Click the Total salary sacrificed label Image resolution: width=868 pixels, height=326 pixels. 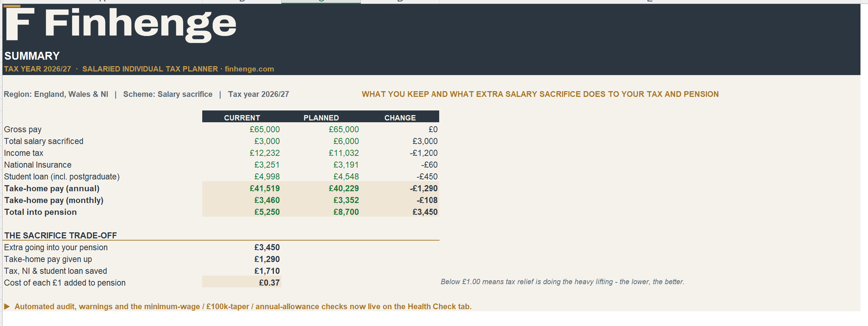point(44,141)
